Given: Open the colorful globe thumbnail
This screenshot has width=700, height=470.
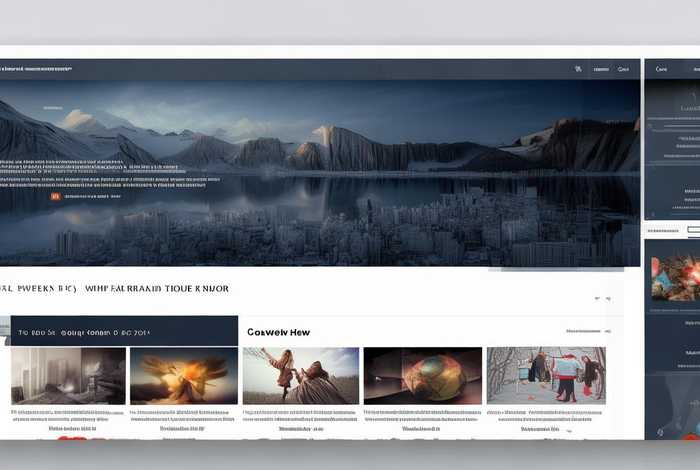Looking at the screenshot, I should [x=422, y=376].
